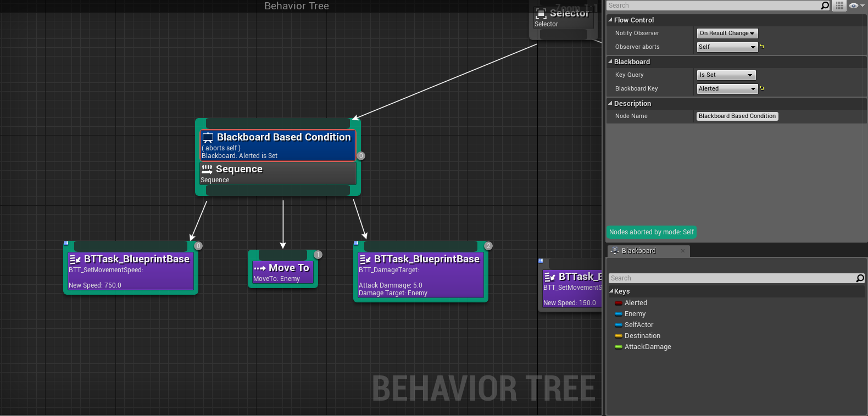Select the Selector node at top
Viewport: 868px width, 416px height.
(x=564, y=18)
